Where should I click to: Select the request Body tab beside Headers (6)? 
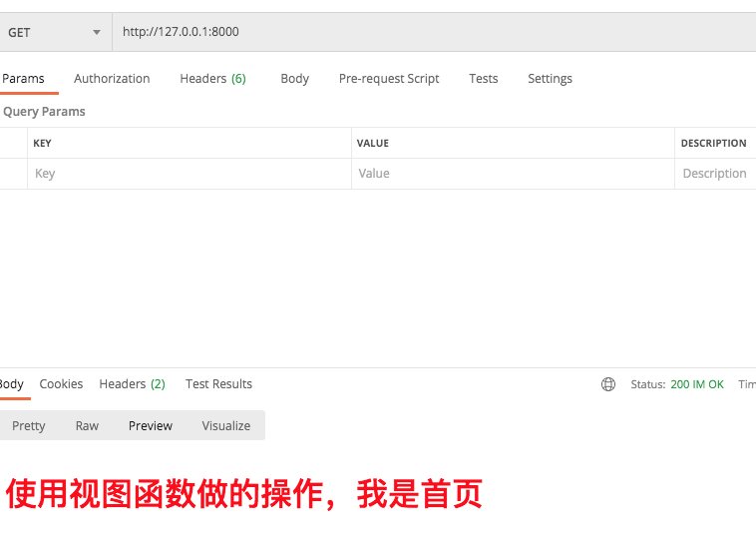click(294, 79)
